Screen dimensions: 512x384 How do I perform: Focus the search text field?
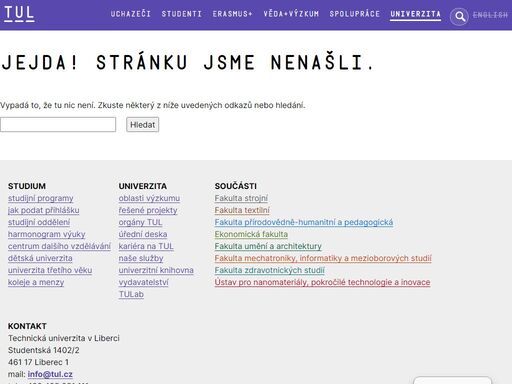[x=58, y=124]
